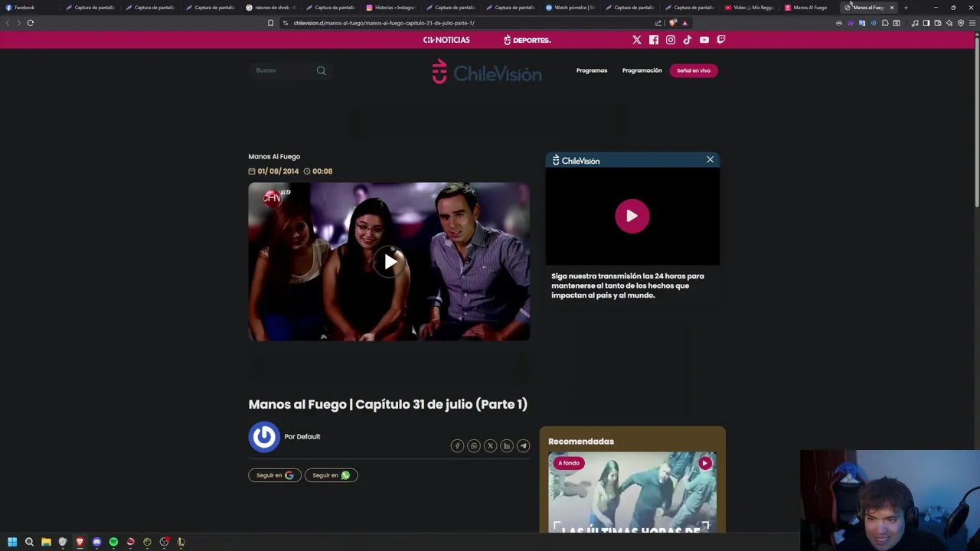Open the Programas menu
This screenshot has height=551, width=980.
click(592, 70)
